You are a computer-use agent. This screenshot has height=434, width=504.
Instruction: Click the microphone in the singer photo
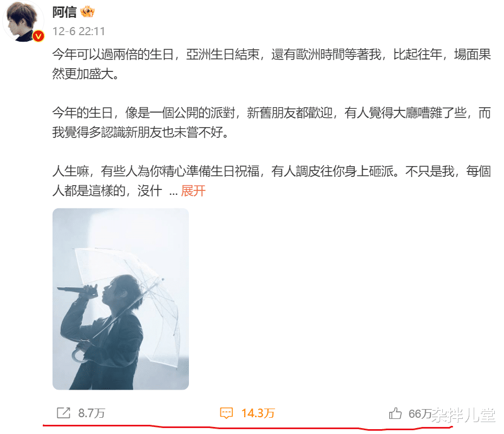[x=77, y=291]
